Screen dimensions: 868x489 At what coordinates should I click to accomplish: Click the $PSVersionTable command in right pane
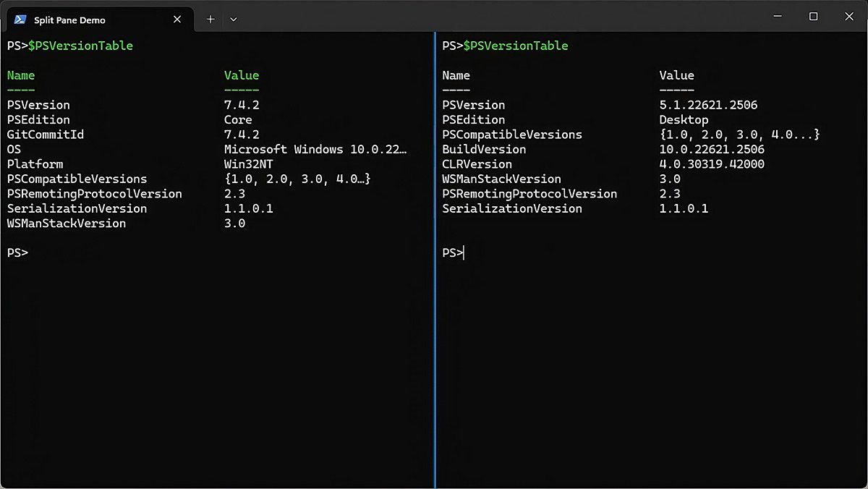click(x=515, y=46)
